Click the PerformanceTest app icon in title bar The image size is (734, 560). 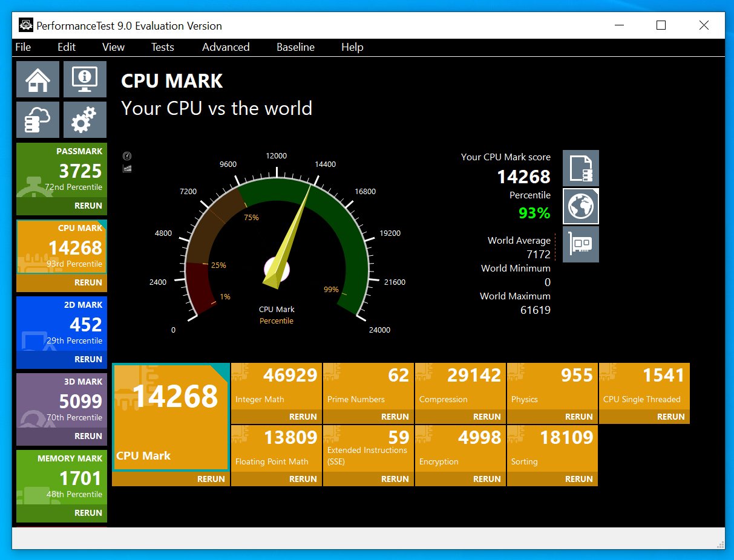[x=25, y=25]
